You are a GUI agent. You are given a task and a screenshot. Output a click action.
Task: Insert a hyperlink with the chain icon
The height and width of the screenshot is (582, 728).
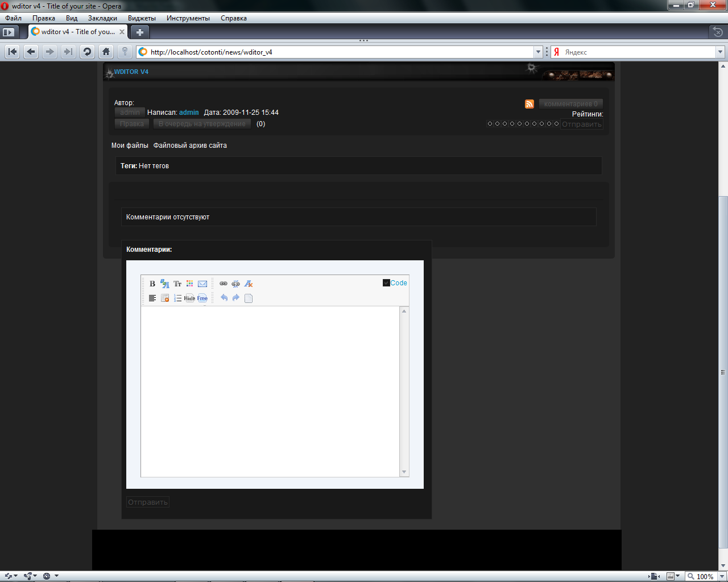click(x=224, y=284)
